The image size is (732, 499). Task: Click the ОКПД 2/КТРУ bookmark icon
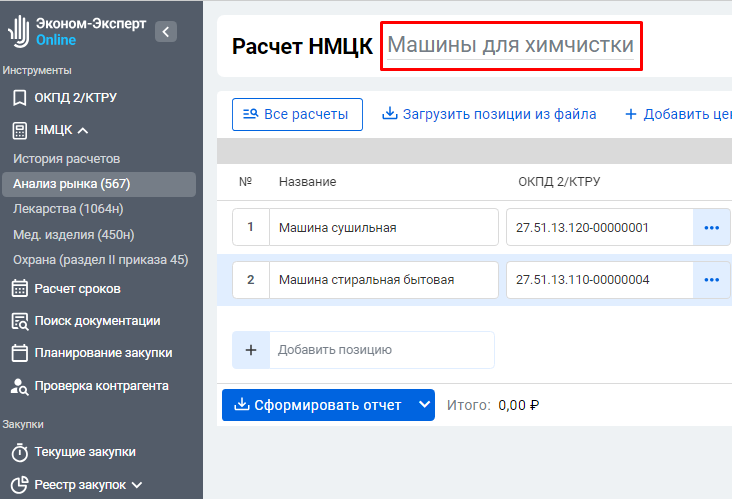click(x=20, y=98)
